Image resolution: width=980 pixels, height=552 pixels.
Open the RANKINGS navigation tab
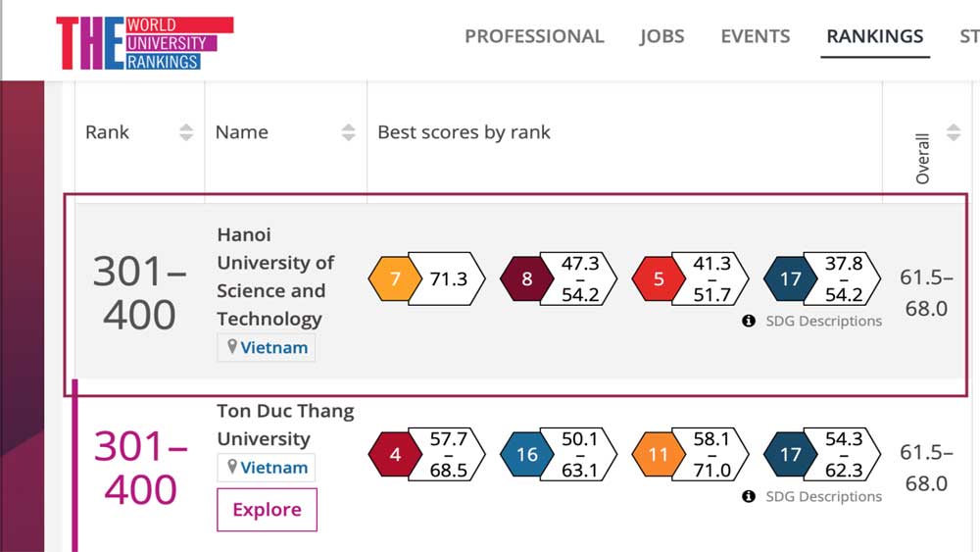875,36
